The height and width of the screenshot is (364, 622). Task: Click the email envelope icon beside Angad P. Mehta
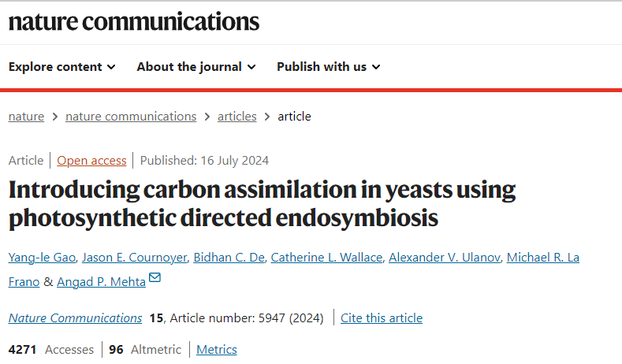[x=155, y=278]
